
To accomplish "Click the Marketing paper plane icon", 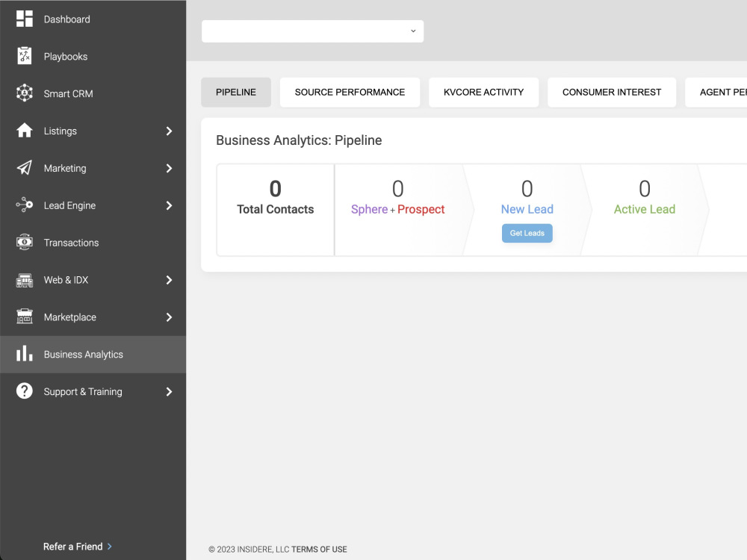I will [25, 167].
